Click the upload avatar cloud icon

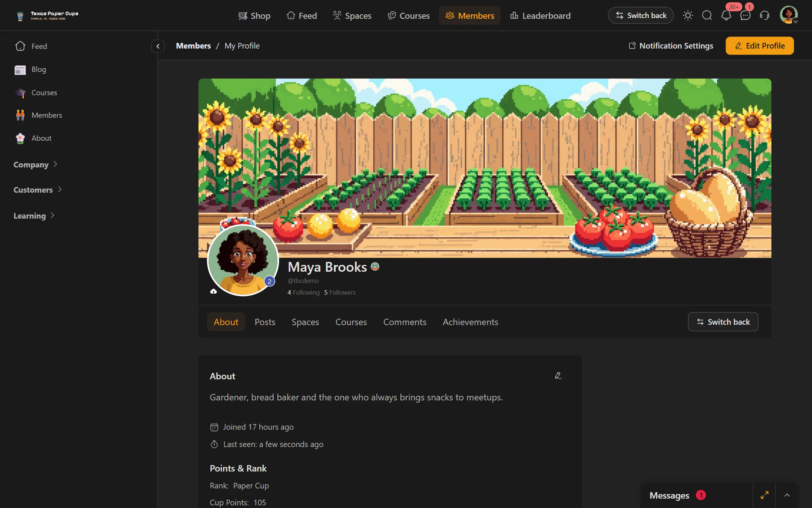pyautogui.click(x=214, y=291)
